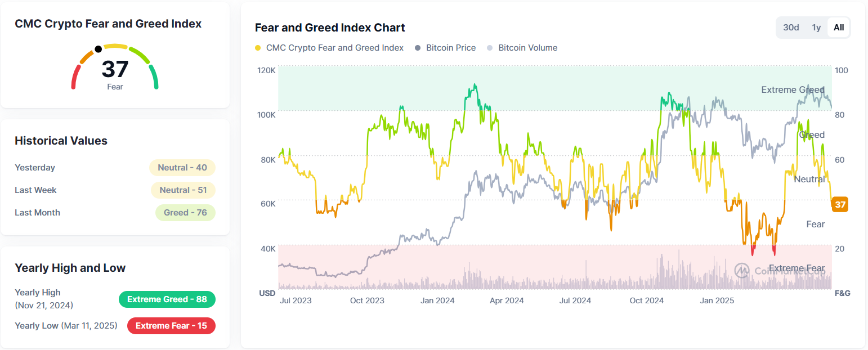Click the Neutral zone label on chart
Viewport: 868px width, 350px height.
click(x=809, y=180)
